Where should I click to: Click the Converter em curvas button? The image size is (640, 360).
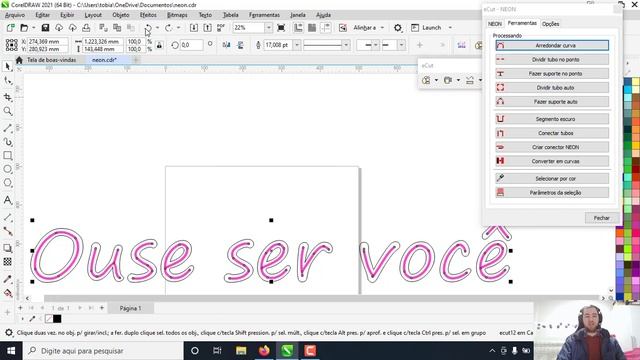(x=552, y=161)
